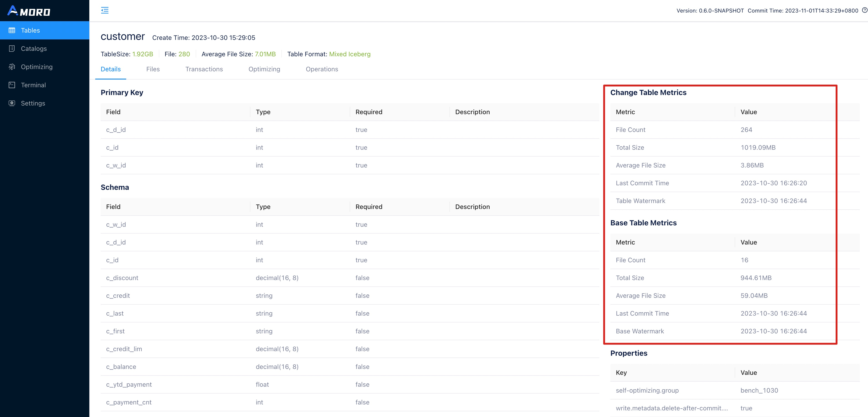Open Terminal from the sidebar menu
Viewport: 868px width, 417px height.
(33, 85)
